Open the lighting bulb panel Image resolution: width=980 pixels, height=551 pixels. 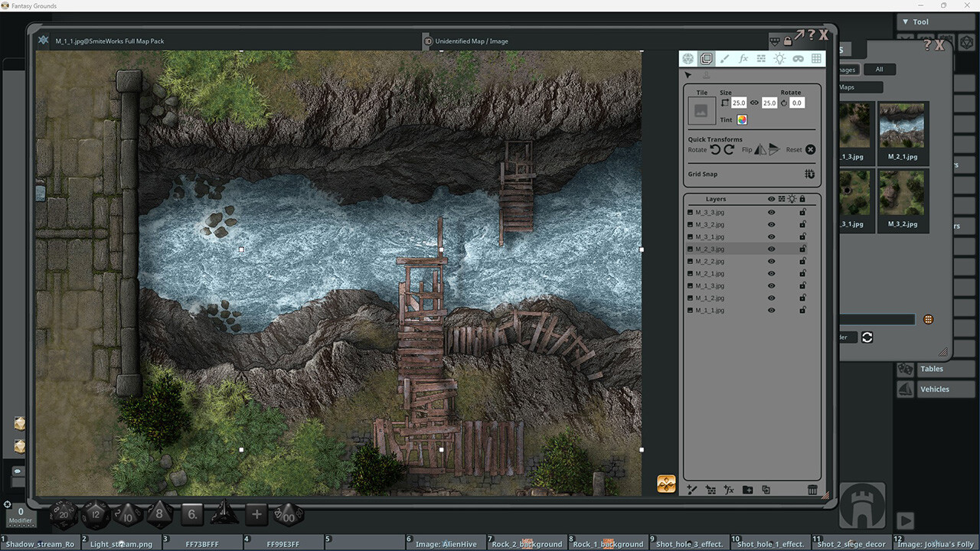779,58
